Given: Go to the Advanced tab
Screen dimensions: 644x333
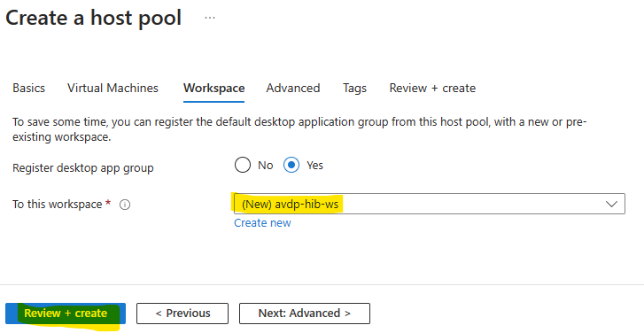Looking at the screenshot, I should click(x=293, y=88).
